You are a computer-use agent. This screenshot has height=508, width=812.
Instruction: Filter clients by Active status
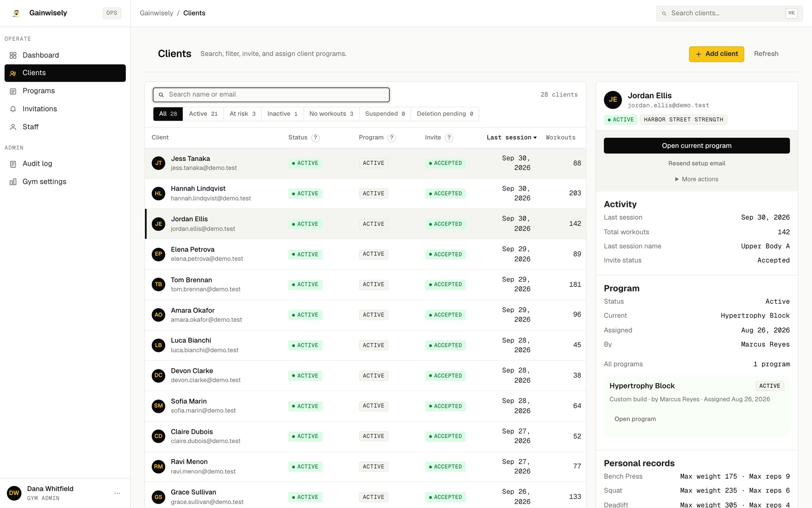[203, 114]
